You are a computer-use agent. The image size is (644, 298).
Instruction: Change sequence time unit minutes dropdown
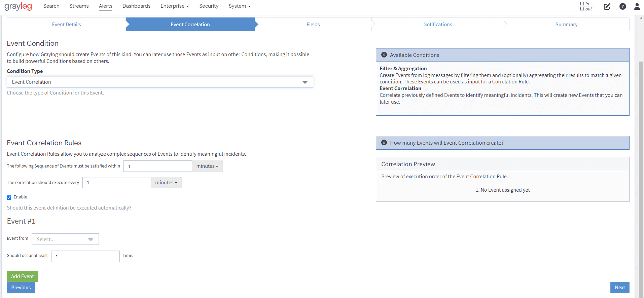pos(207,166)
